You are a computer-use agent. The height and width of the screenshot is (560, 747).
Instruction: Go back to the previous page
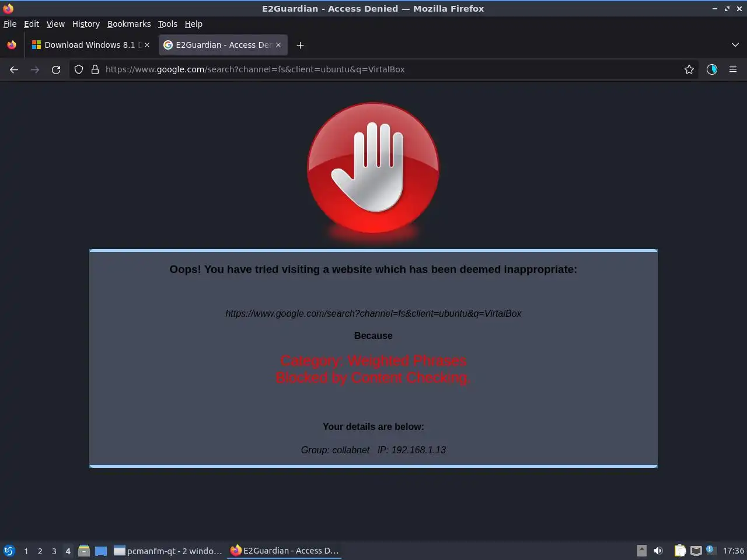coord(14,69)
